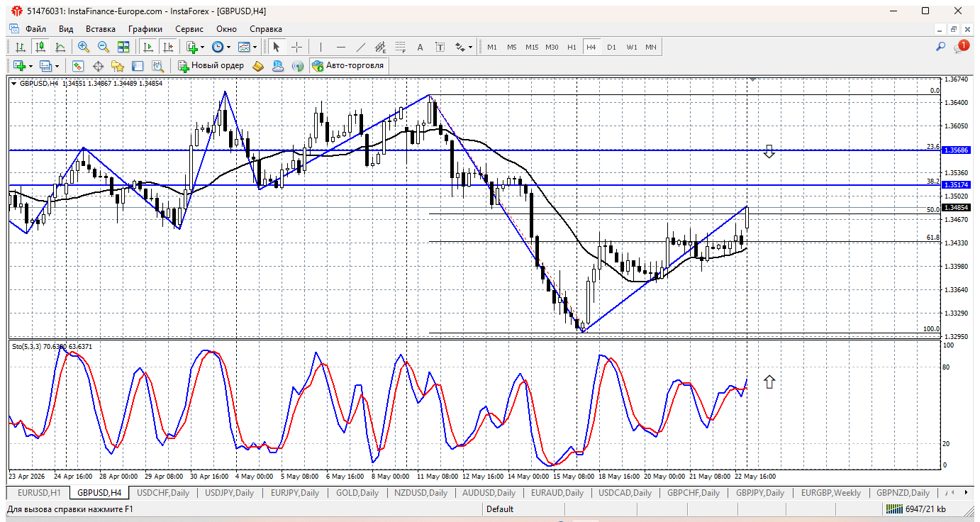Switch timeframe to W1
The width and height of the screenshot is (980, 522).
click(631, 47)
